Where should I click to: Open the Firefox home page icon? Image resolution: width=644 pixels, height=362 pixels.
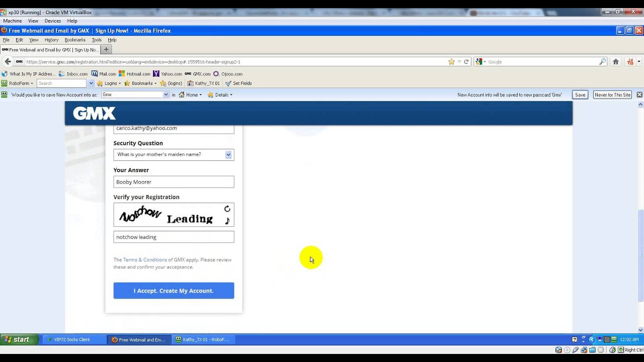pyautogui.click(x=616, y=62)
